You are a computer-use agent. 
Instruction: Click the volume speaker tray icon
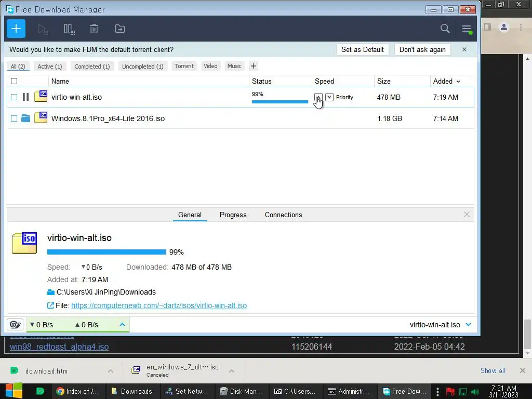[475, 392]
